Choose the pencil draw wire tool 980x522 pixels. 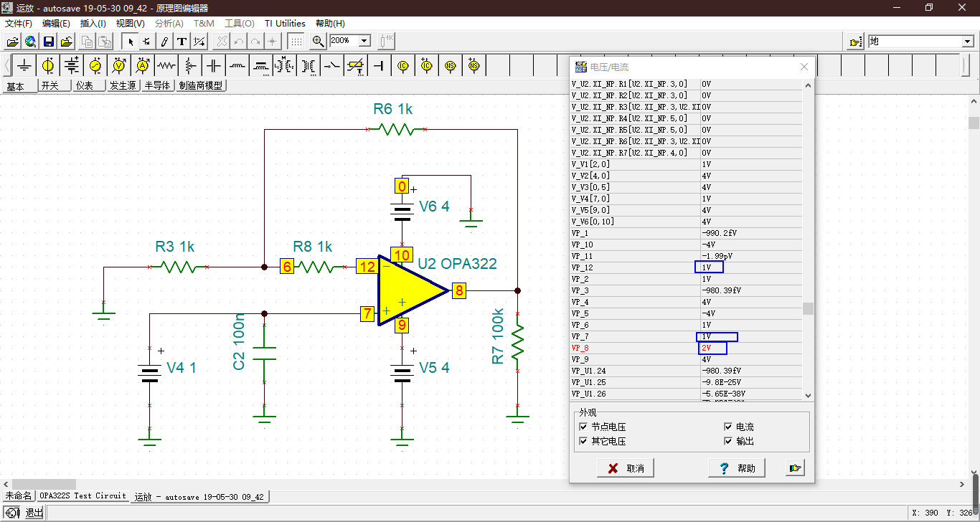point(164,42)
